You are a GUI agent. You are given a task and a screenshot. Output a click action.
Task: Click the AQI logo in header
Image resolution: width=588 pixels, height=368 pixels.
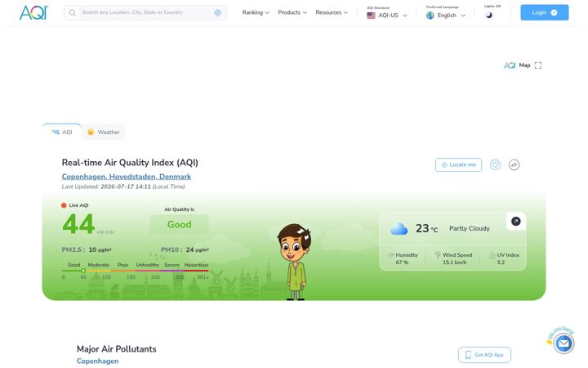click(33, 12)
